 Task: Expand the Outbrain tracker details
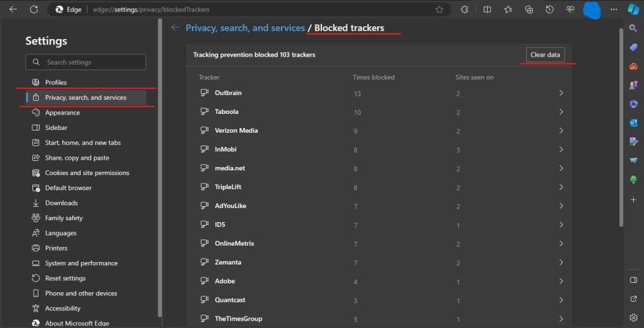[560, 93]
